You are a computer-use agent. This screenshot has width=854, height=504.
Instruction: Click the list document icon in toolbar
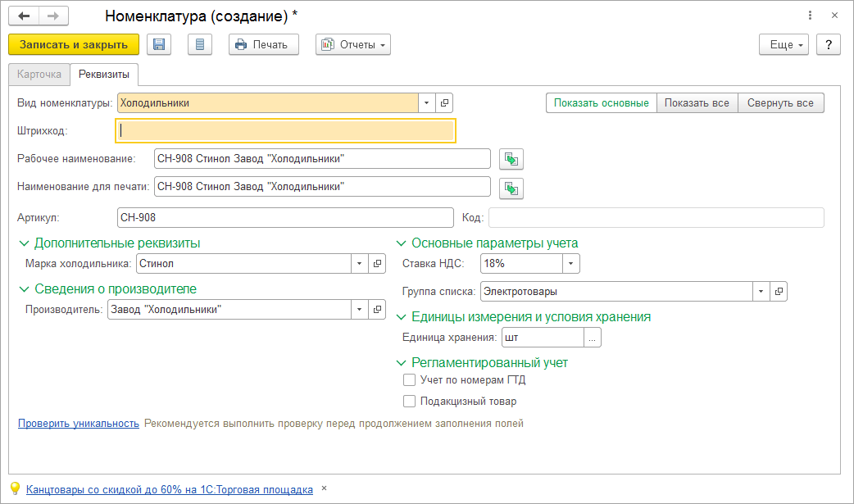(200, 44)
